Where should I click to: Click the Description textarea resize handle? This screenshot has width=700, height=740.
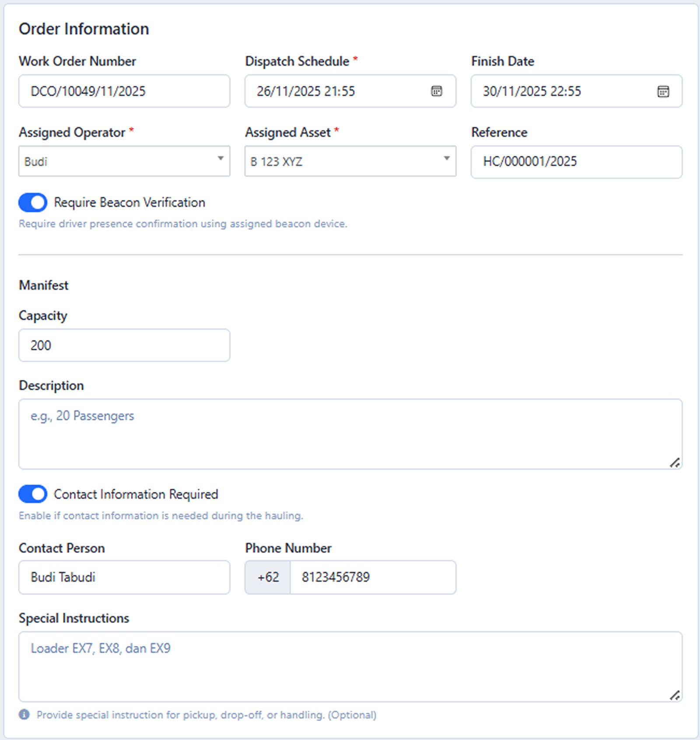(675, 463)
